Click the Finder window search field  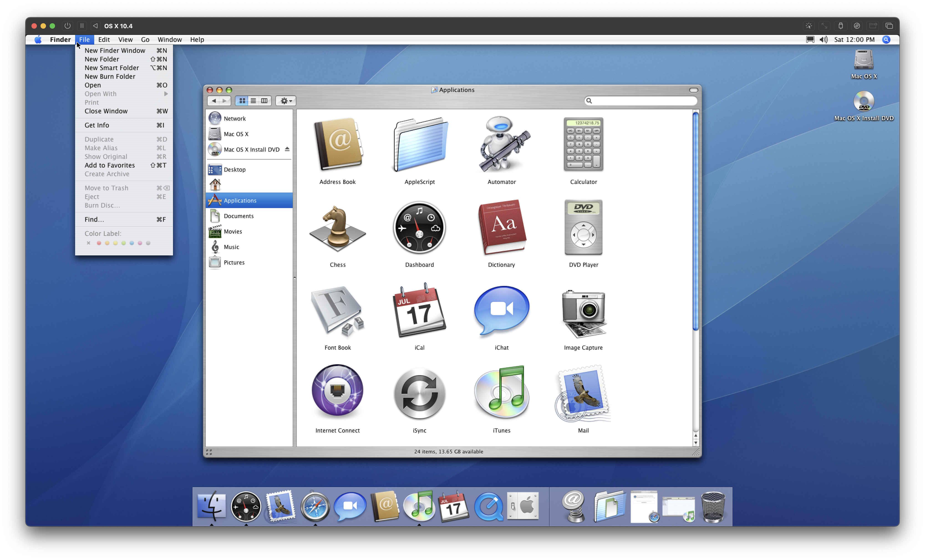click(641, 101)
